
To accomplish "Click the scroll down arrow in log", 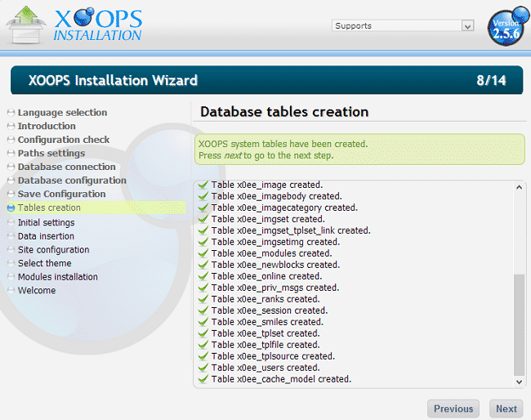I will click(x=519, y=381).
